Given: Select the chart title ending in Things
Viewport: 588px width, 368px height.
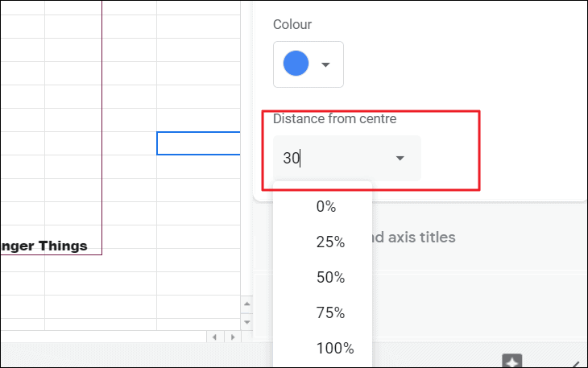Looking at the screenshot, I should [x=43, y=246].
